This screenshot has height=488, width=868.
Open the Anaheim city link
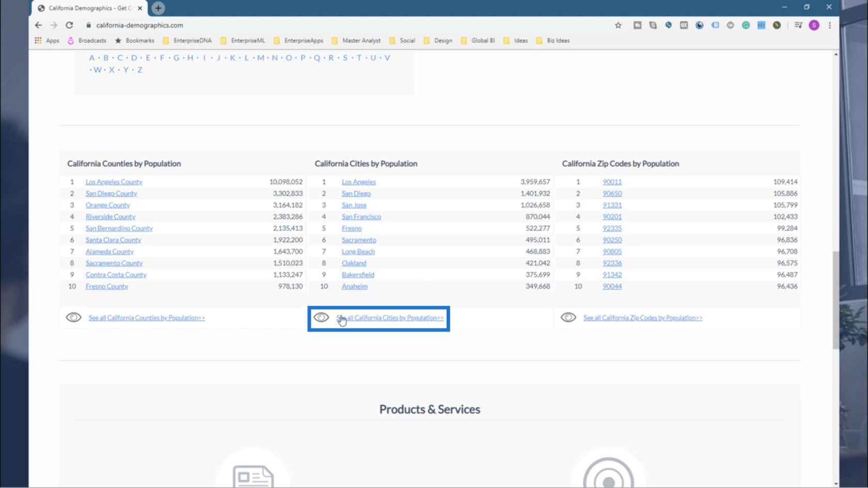click(354, 286)
